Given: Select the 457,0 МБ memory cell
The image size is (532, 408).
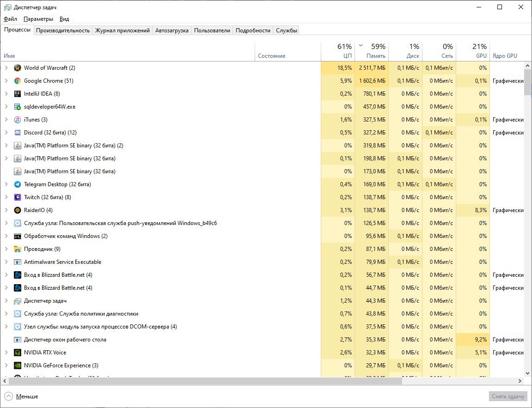Looking at the screenshot, I should [x=372, y=106].
